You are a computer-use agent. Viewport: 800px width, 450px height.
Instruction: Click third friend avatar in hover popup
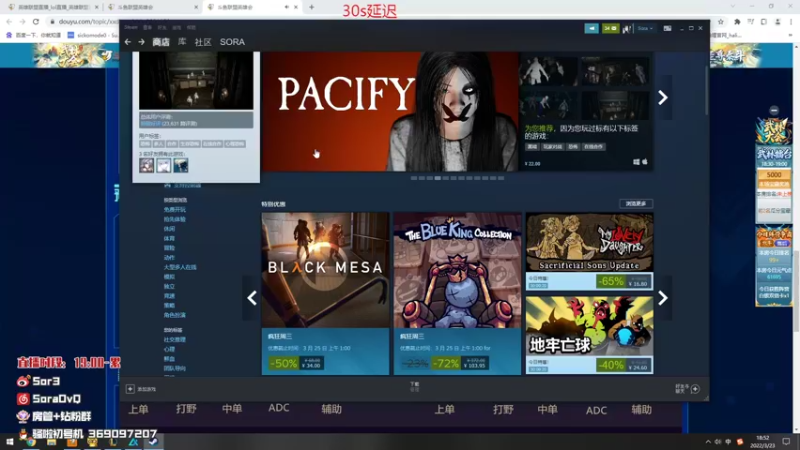[x=181, y=165]
